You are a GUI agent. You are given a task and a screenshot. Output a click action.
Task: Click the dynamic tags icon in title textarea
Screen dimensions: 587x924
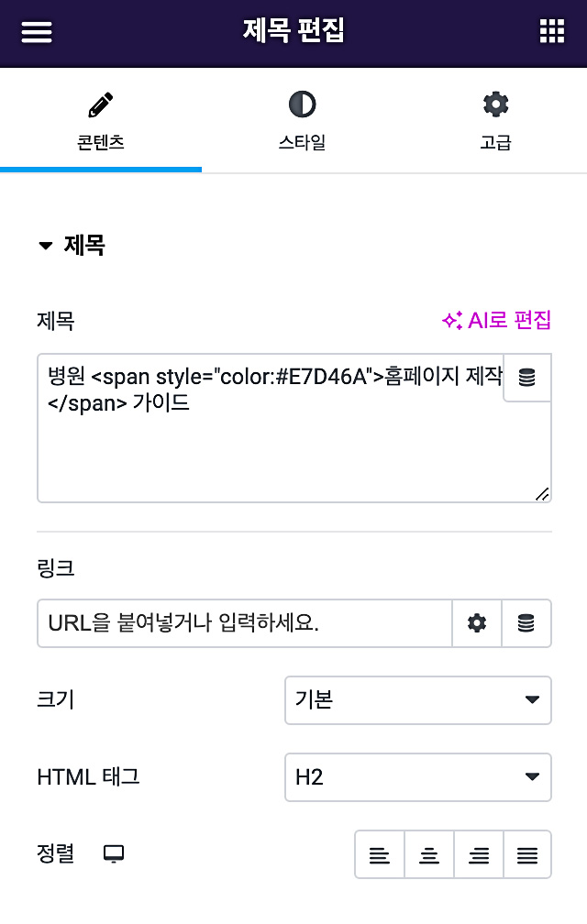click(x=526, y=377)
